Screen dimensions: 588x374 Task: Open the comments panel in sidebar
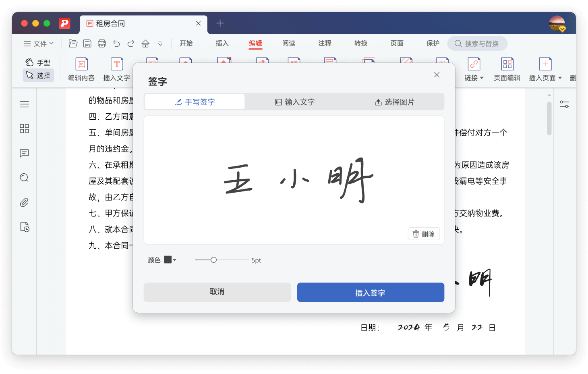(24, 153)
